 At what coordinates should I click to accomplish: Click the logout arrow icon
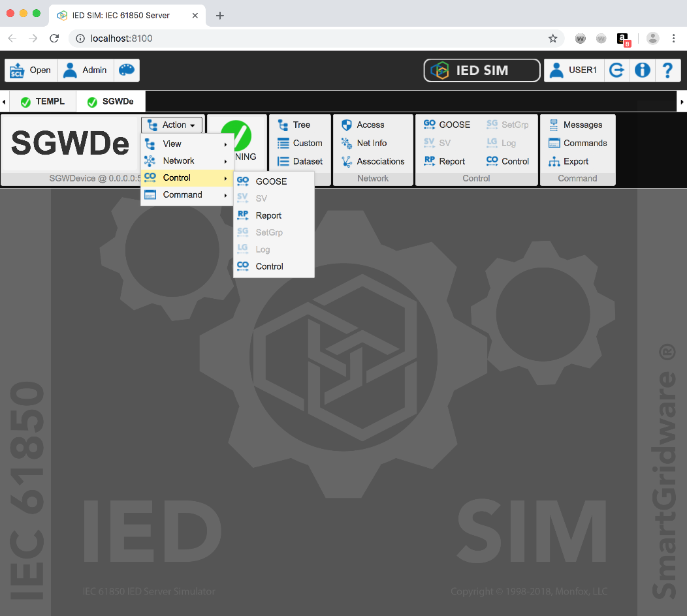click(617, 70)
